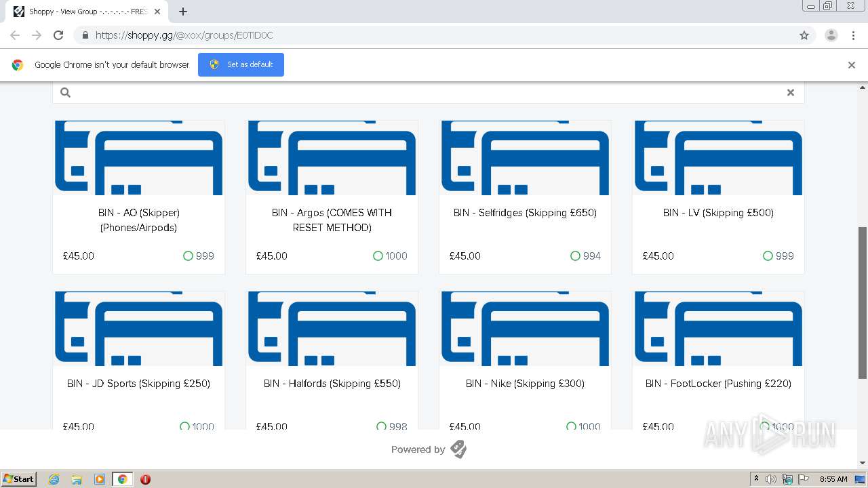Reload the Shoppy page
The image size is (868, 488).
pyautogui.click(x=58, y=35)
